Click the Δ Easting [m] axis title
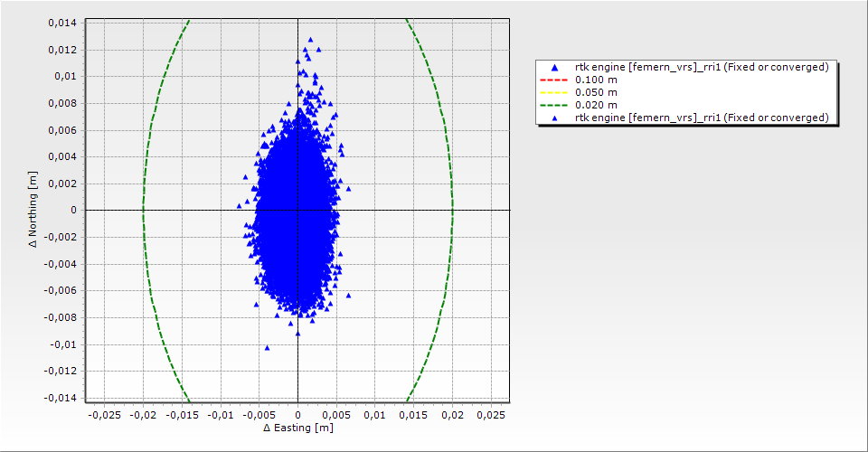This screenshot has height=452, width=868. (x=297, y=428)
